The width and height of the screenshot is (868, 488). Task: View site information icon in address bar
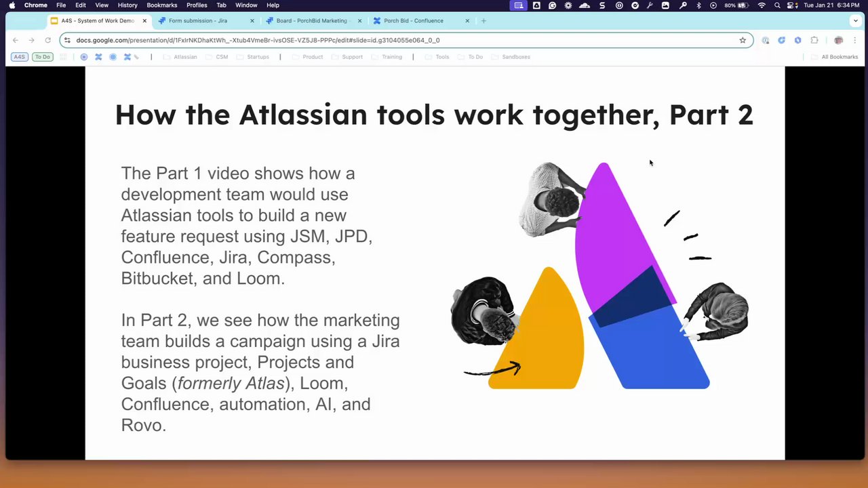coord(67,40)
